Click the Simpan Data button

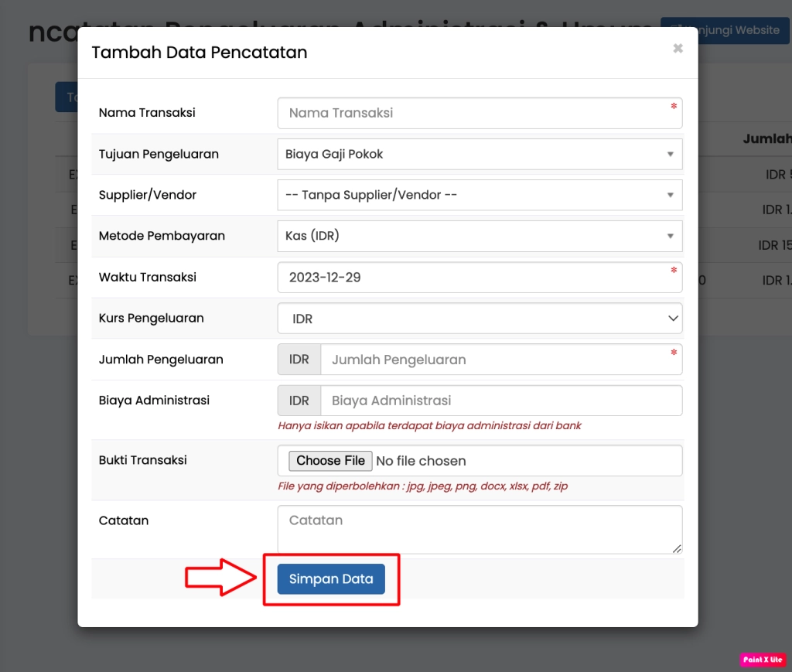(x=331, y=578)
